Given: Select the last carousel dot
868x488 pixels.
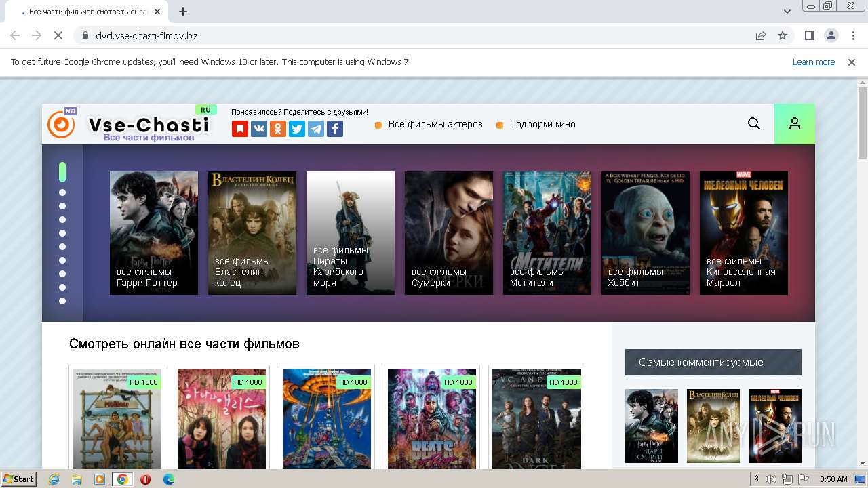Looking at the screenshot, I should pos(62,301).
